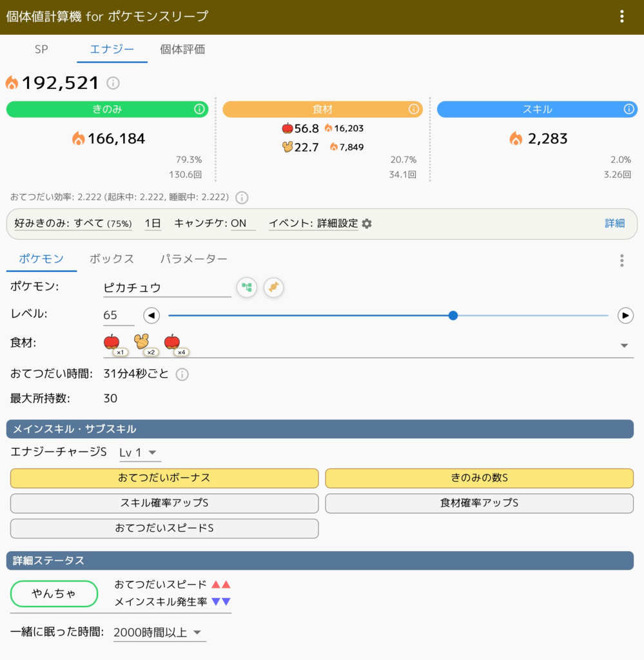Viewport: 644px width, 660px height.
Task: Select the パラメーター sub-tab
Action: point(193,259)
